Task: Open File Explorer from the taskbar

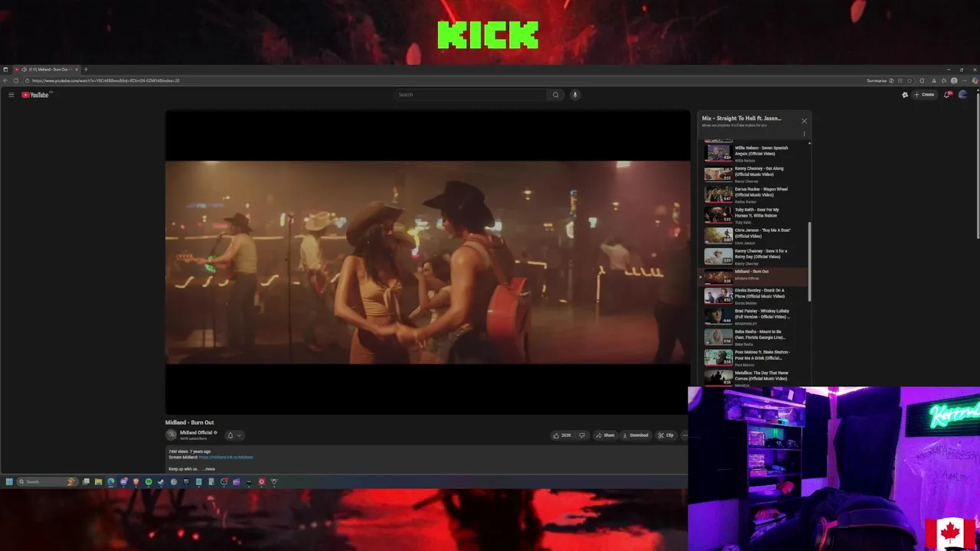Action: point(98,482)
